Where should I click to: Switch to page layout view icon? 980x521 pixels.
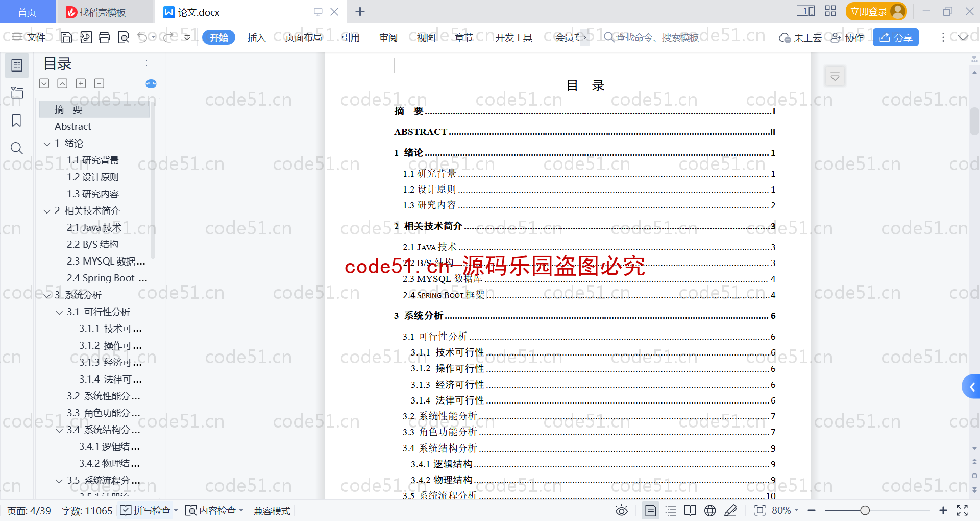pyautogui.click(x=651, y=510)
